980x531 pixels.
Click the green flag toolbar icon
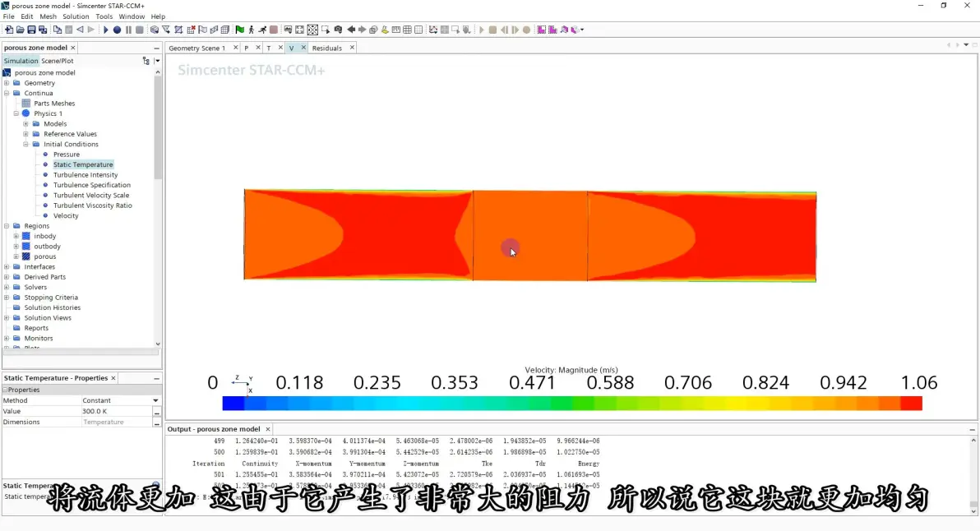coord(240,30)
